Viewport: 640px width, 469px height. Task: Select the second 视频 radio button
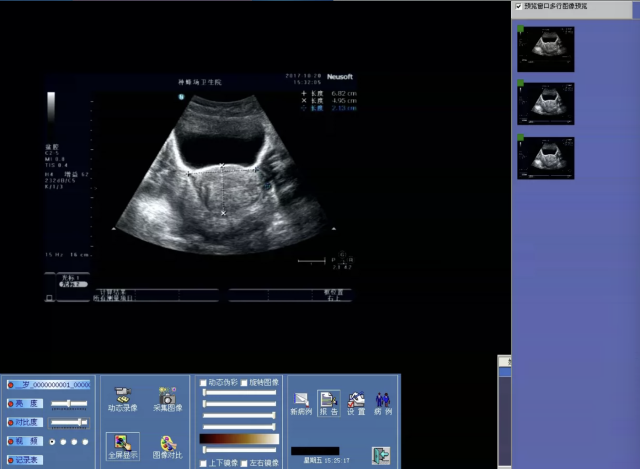(x=63, y=442)
